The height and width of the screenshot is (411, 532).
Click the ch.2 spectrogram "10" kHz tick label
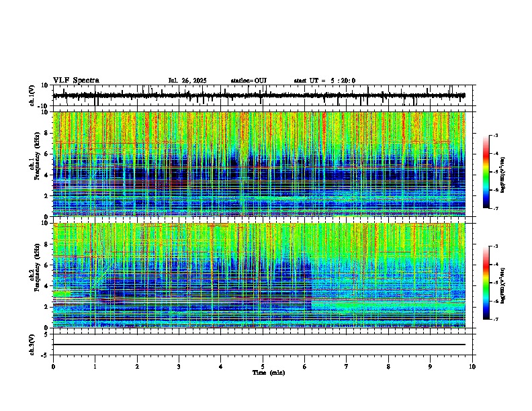[45, 223]
